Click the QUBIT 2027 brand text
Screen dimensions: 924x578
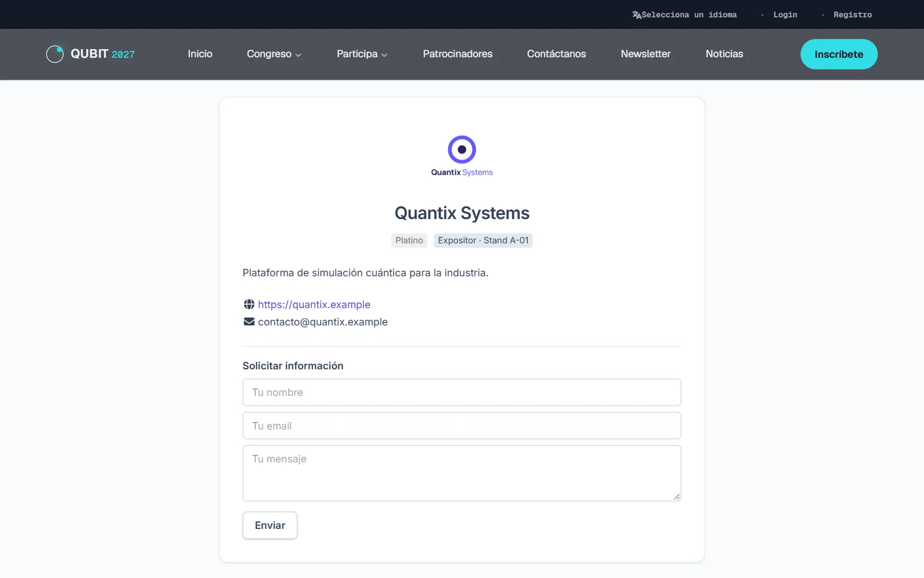click(x=103, y=54)
